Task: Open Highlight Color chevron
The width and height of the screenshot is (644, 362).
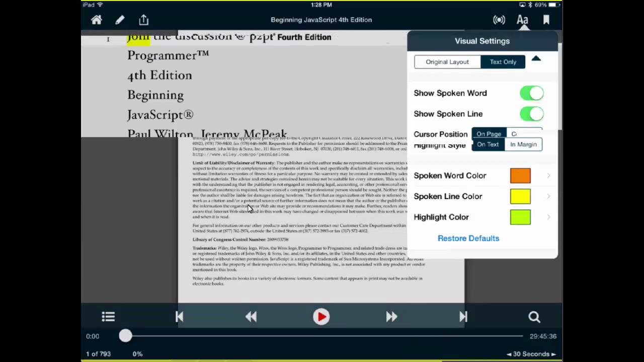Action: click(x=548, y=217)
